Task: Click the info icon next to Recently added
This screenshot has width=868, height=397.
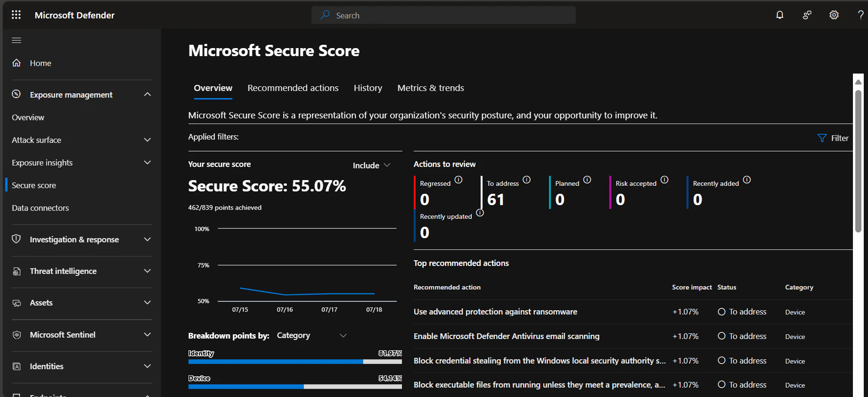Action: (x=747, y=180)
